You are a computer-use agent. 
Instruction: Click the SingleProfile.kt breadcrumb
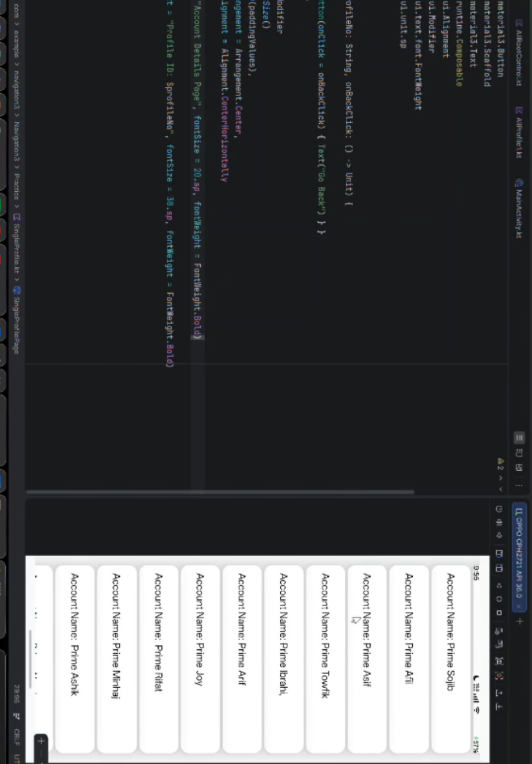pos(16,243)
